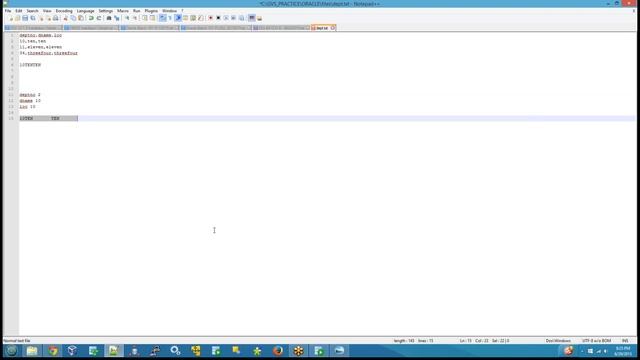Select the active dept.txt tab

click(322, 28)
